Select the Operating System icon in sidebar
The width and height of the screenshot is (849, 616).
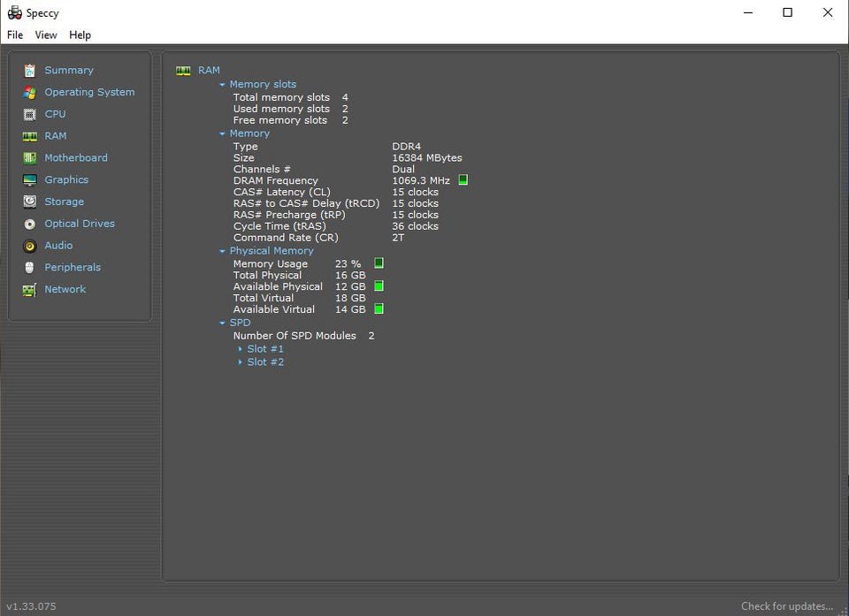click(30, 93)
